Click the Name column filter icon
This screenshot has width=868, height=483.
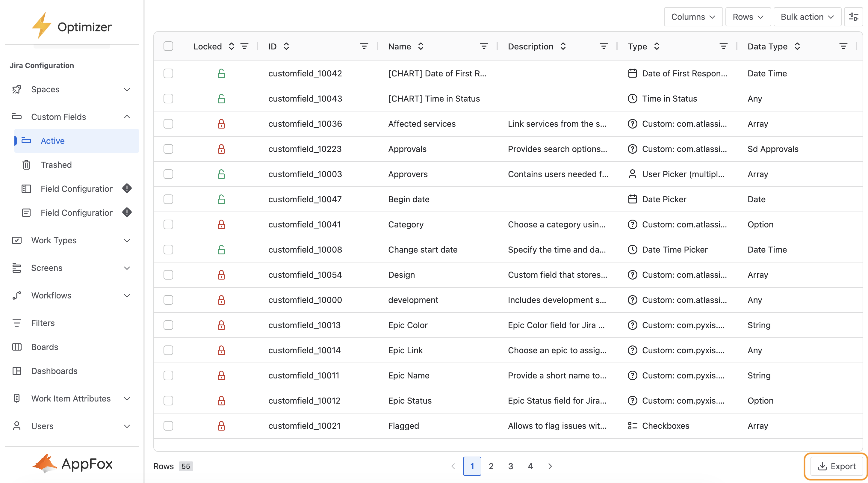point(484,46)
